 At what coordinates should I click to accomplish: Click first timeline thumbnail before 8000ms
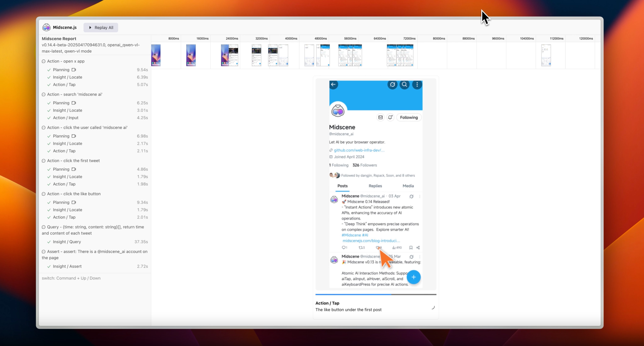pyautogui.click(x=156, y=55)
